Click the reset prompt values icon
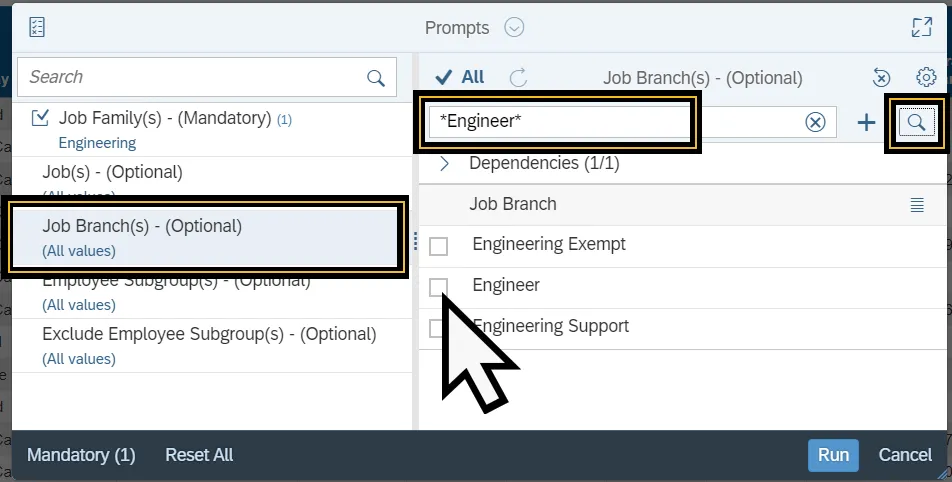 (881, 77)
